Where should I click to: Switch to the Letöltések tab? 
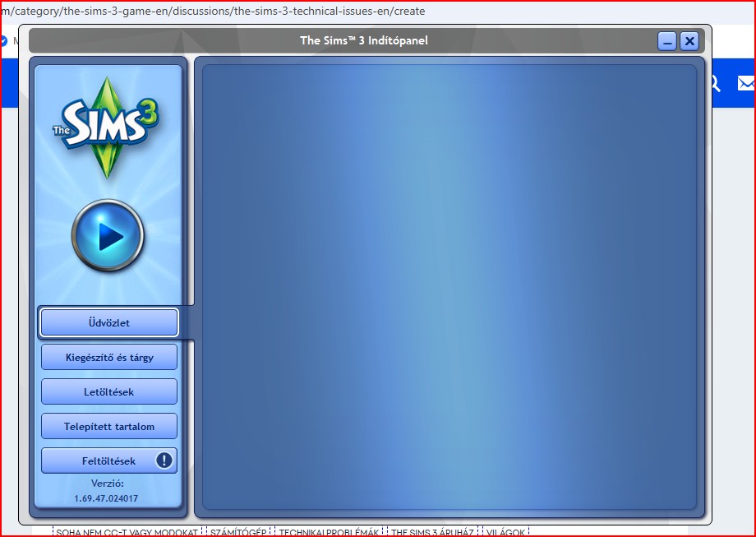108,392
